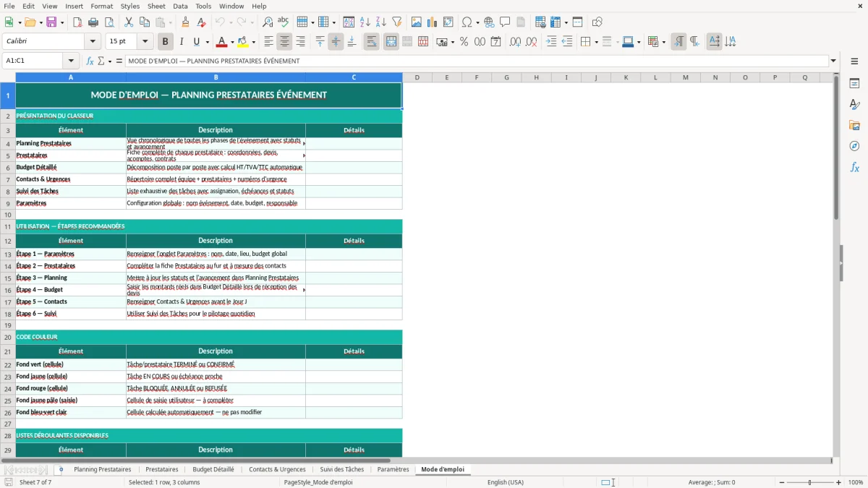
Task: Open the currency format dropdown arrow
Action: coord(452,42)
